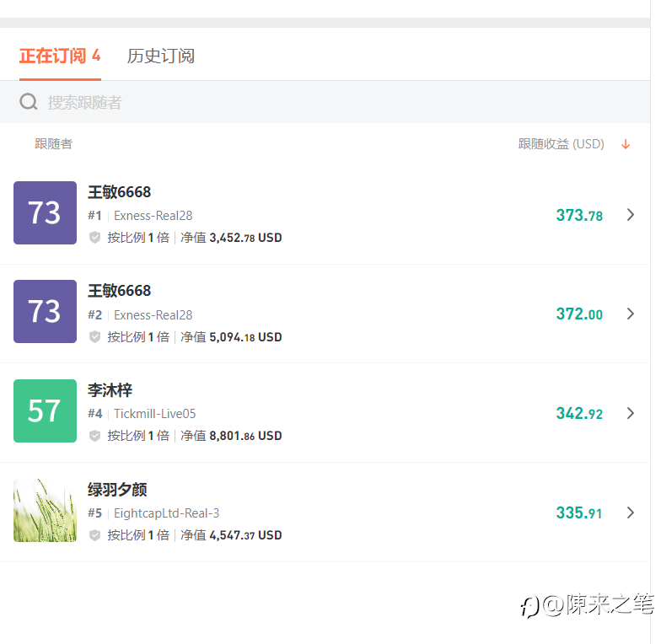The height and width of the screenshot is (644, 661).
Task: Open follower name 绿羽夕颜
Action: click(117, 490)
